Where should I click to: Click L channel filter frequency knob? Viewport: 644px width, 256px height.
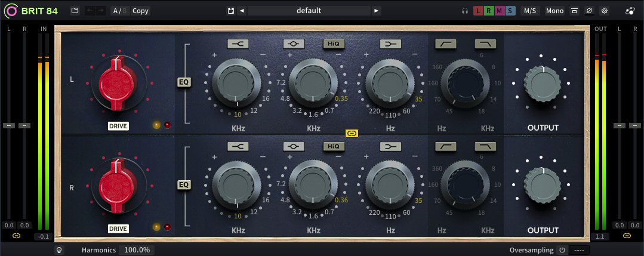[x=466, y=84]
